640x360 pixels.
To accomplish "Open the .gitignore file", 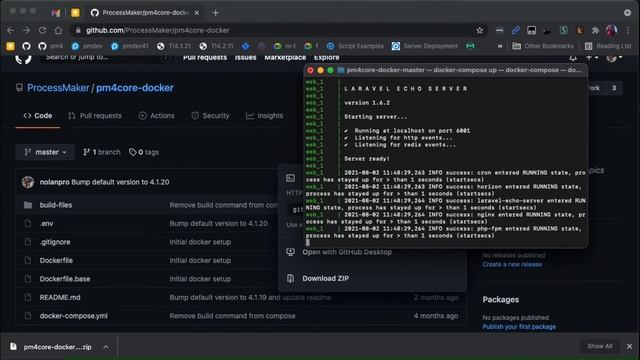I will (55, 242).
